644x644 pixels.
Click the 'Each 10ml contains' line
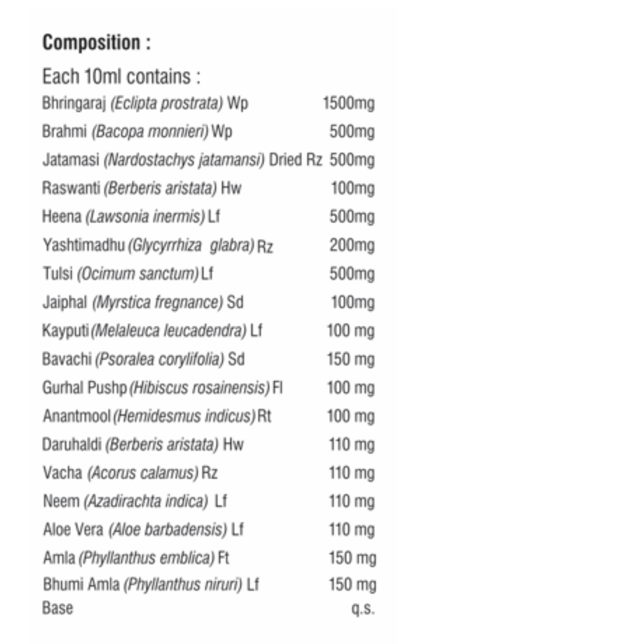[x=121, y=77]
